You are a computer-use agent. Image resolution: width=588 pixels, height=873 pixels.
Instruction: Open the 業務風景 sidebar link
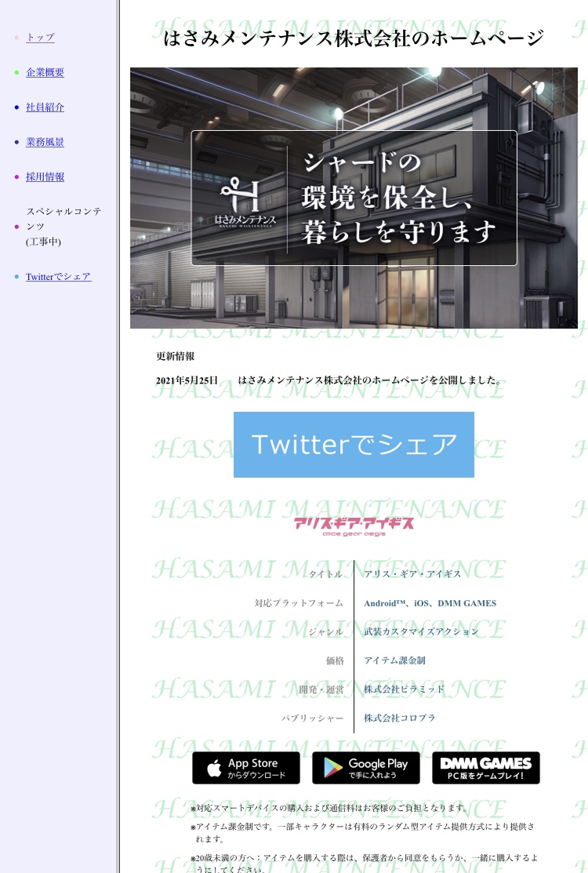click(x=45, y=142)
